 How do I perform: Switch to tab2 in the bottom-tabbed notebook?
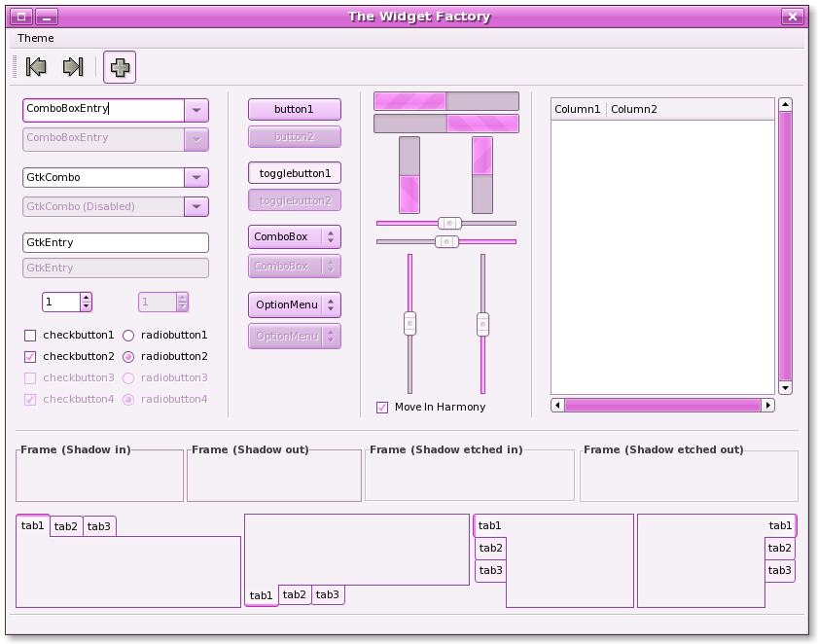click(x=295, y=595)
